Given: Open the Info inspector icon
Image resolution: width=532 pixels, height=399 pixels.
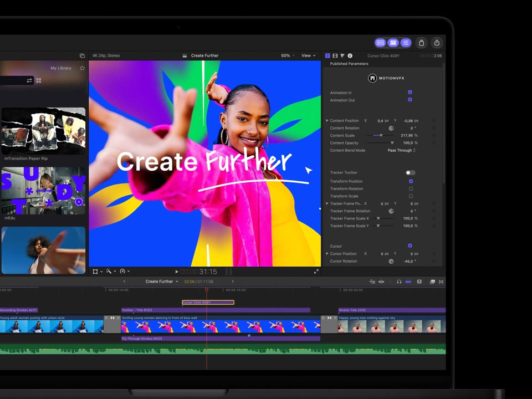Looking at the screenshot, I should [x=350, y=55].
